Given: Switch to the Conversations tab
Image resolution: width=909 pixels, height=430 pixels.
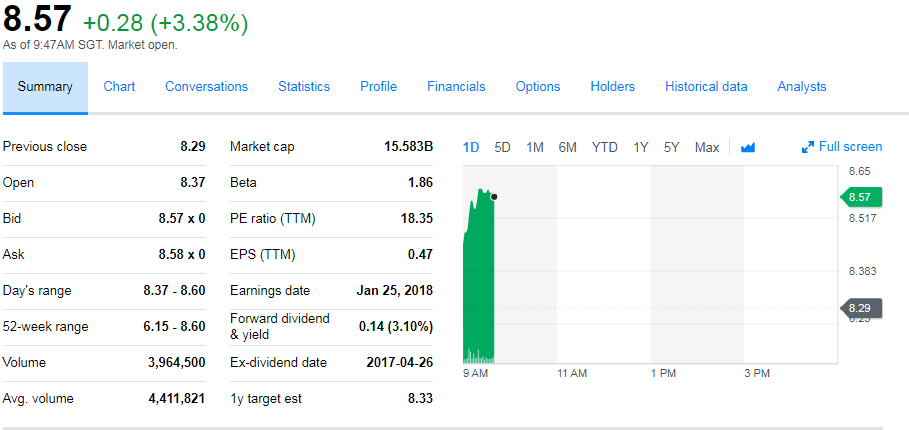Looking at the screenshot, I should (x=206, y=87).
